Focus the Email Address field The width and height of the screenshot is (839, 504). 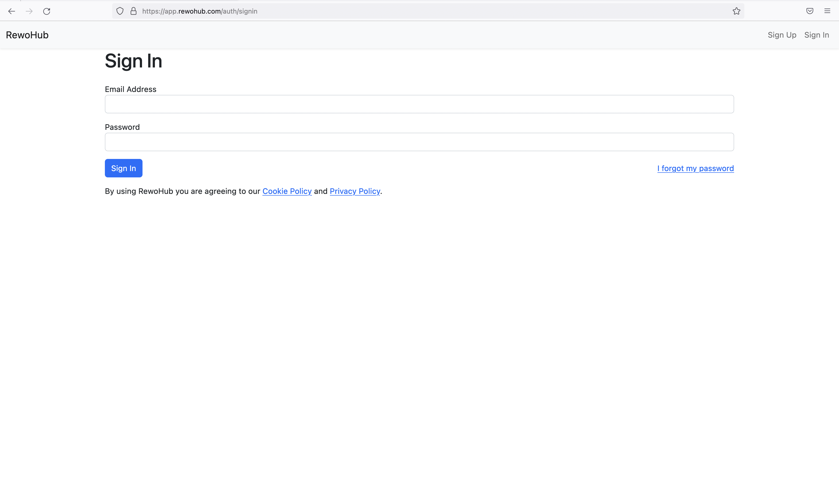pyautogui.click(x=419, y=104)
